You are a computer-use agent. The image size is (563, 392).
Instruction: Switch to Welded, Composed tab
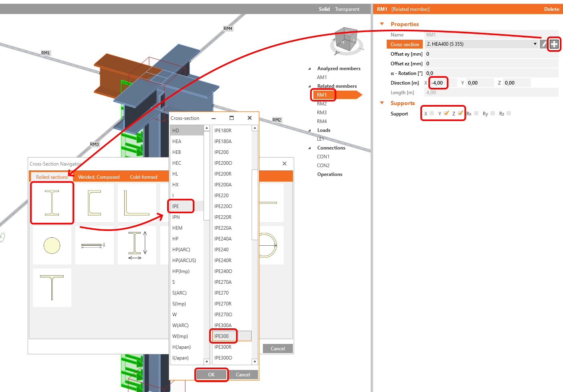(x=99, y=177)
